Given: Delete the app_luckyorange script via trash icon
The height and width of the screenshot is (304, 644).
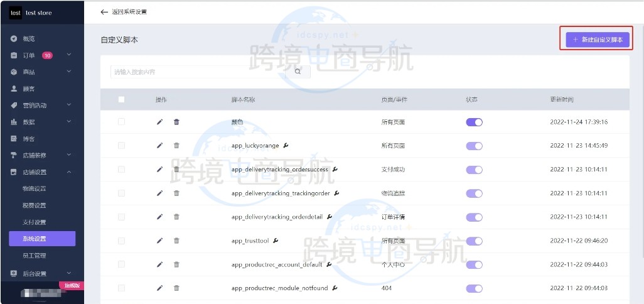Looking at the screenshot, I should (176, 146).
